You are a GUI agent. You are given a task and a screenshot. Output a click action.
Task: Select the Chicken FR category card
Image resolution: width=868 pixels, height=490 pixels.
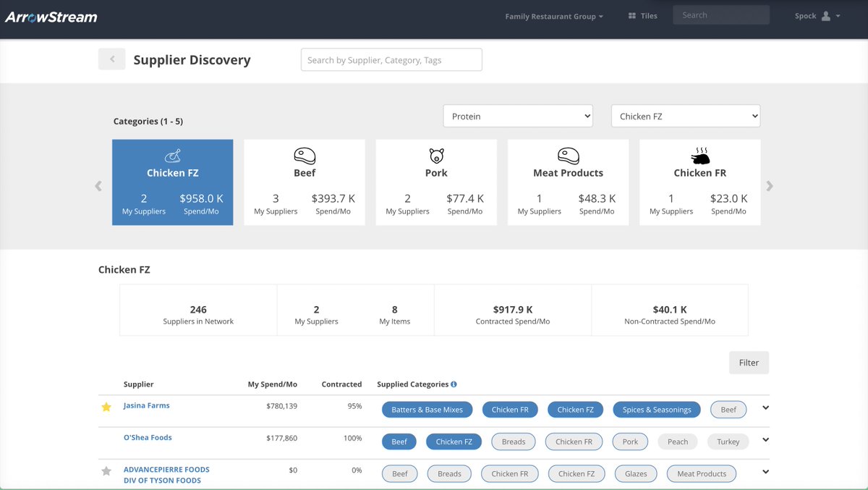point(700,182)
